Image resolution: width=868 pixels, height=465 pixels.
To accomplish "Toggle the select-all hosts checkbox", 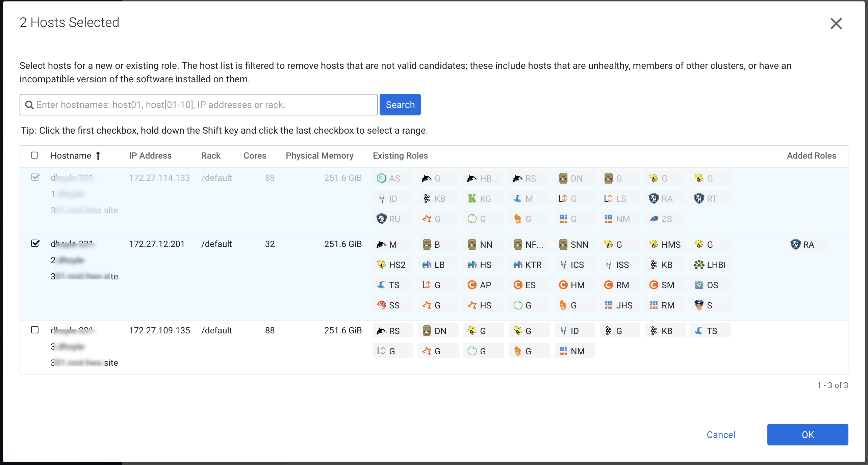I will point(34,155).
